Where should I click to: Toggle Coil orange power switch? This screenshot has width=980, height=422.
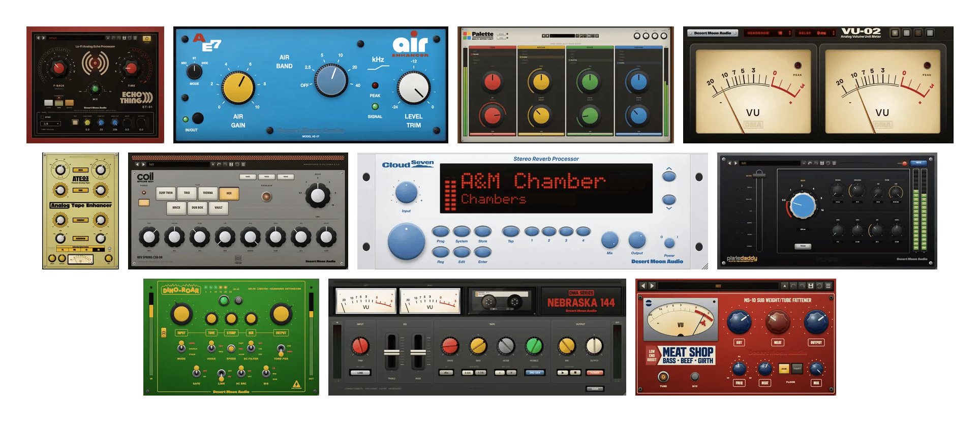[144, 203]
